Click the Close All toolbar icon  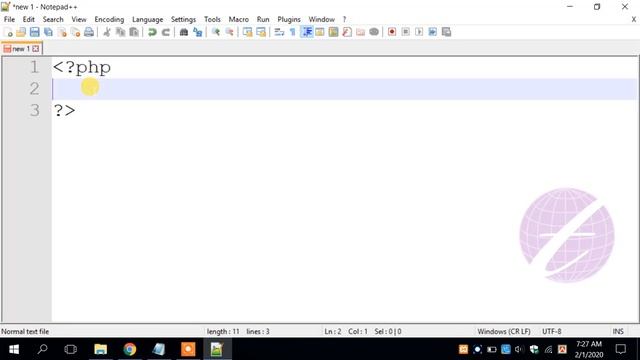click(76, 32)
